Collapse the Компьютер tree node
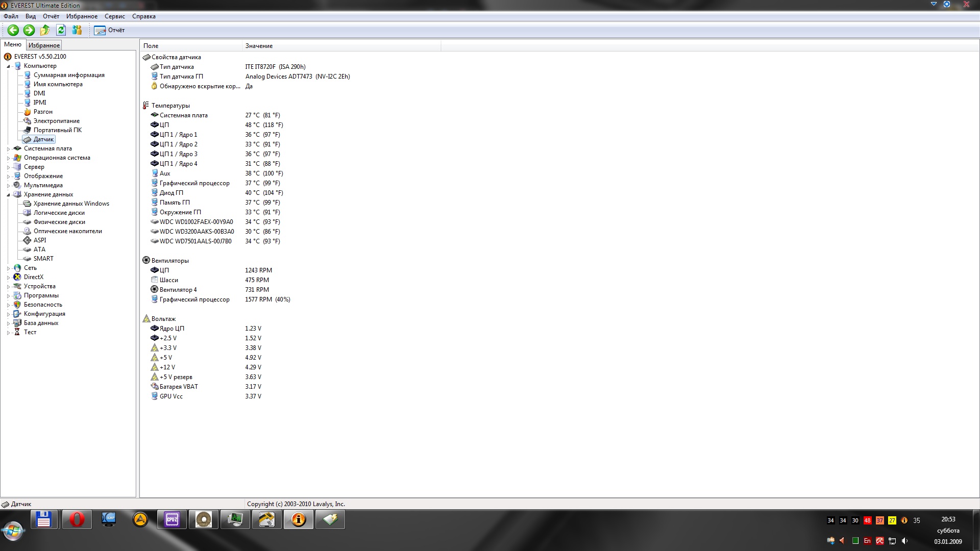 [x=8, y=66]
